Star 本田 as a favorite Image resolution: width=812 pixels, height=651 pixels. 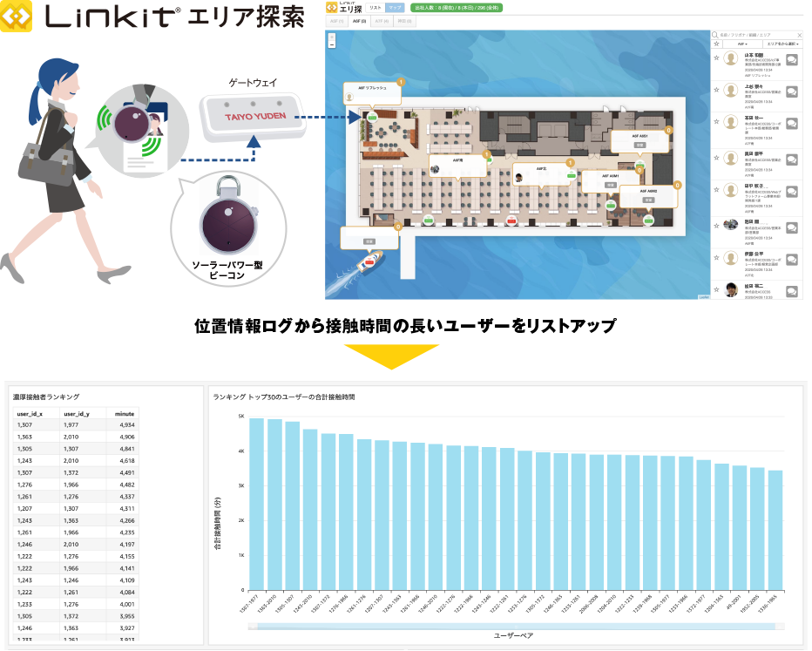717,122
